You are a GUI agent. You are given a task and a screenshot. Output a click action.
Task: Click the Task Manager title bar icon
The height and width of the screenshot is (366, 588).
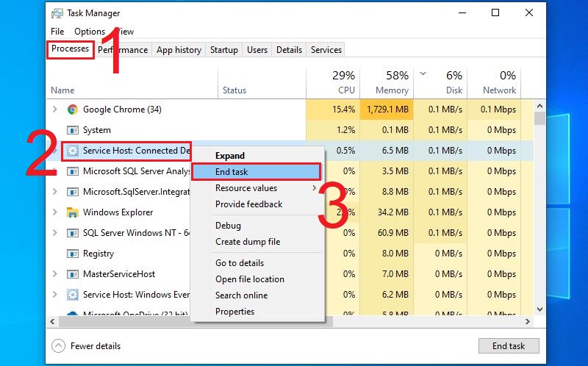(57, 13)
